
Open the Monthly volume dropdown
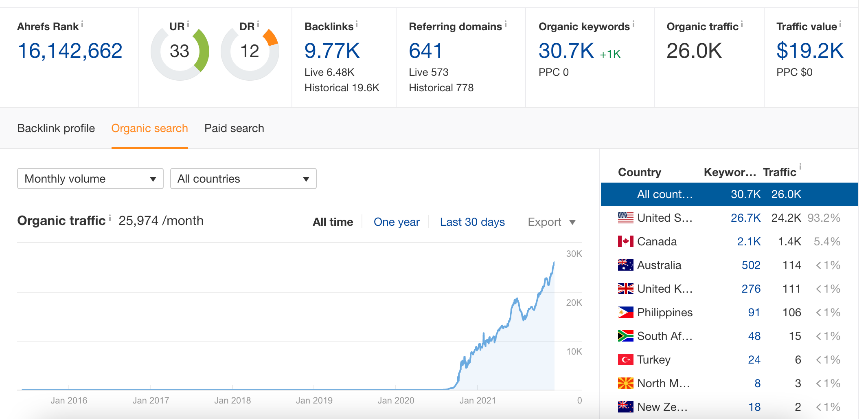pos(90,179)
